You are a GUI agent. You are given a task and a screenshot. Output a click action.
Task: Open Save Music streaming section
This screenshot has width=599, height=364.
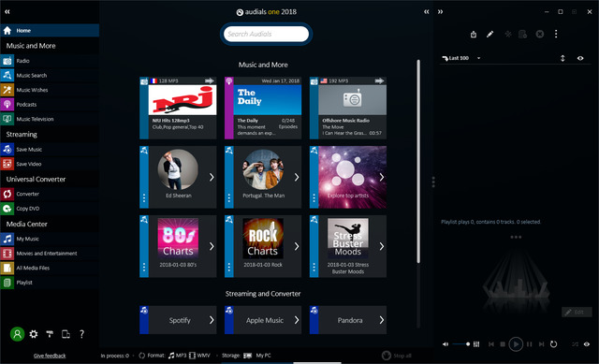50,150
